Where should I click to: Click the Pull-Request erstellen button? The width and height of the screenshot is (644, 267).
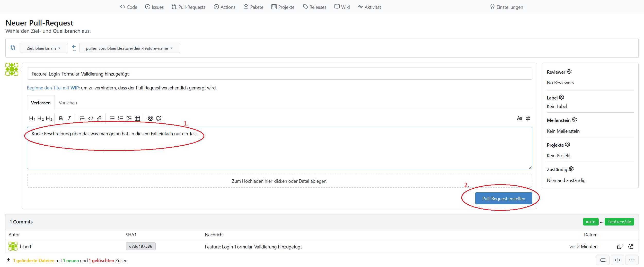(x=504, y=198)
